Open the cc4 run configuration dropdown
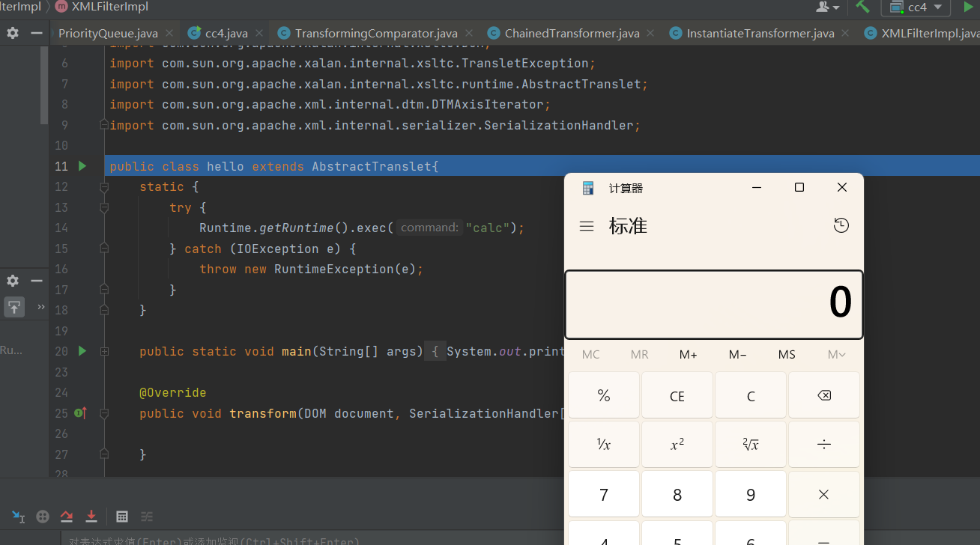This screenshot has width=980, height=545. pos(916,7)
